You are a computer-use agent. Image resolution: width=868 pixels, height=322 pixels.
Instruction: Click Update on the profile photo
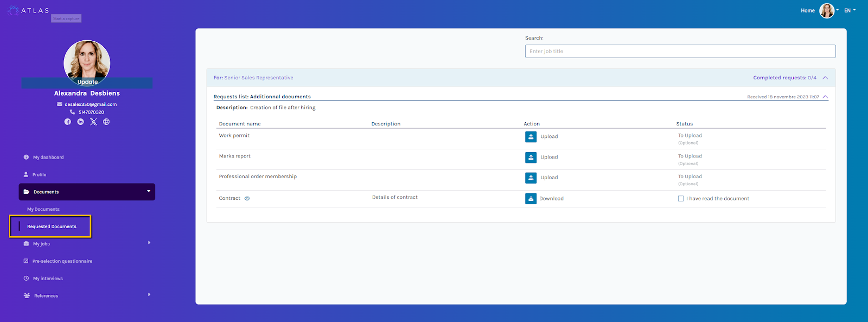[x=87, y=82]
